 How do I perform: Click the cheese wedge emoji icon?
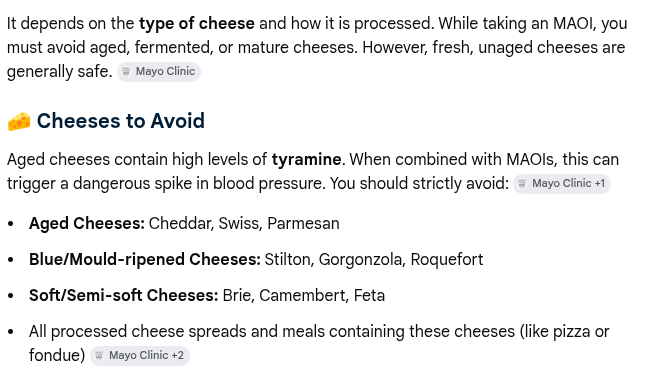point(19,121)
